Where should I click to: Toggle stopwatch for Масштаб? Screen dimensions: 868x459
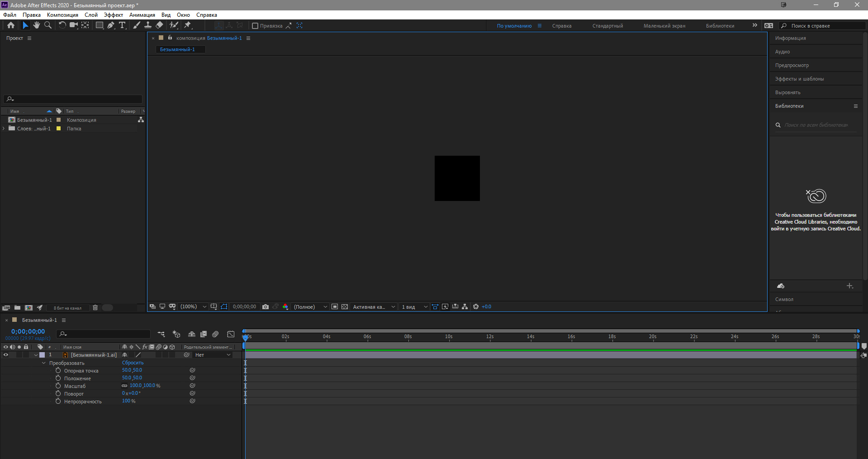pyautogui.click(x=58, y=386)
